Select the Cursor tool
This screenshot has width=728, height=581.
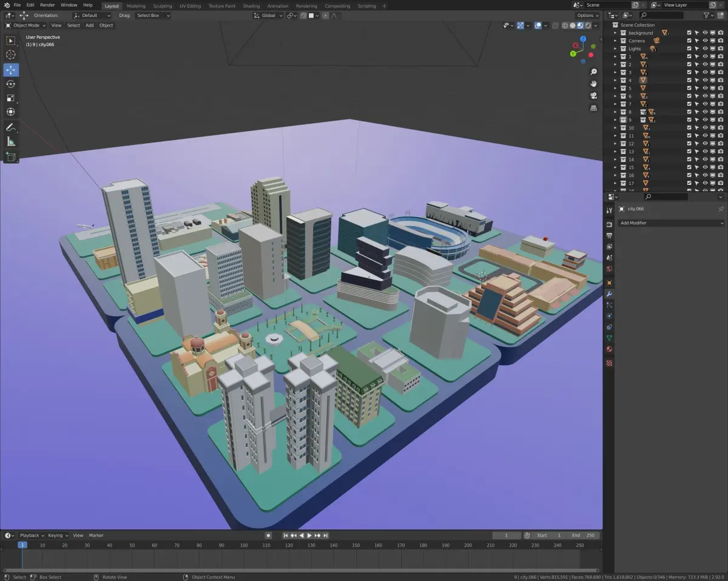[11, 55]
